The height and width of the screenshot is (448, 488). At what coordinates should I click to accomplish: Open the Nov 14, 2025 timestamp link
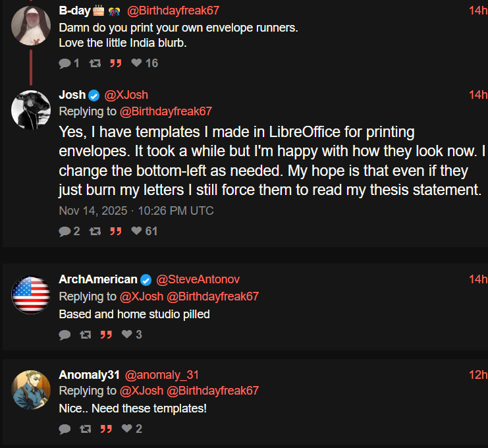[x=136, y=211]
